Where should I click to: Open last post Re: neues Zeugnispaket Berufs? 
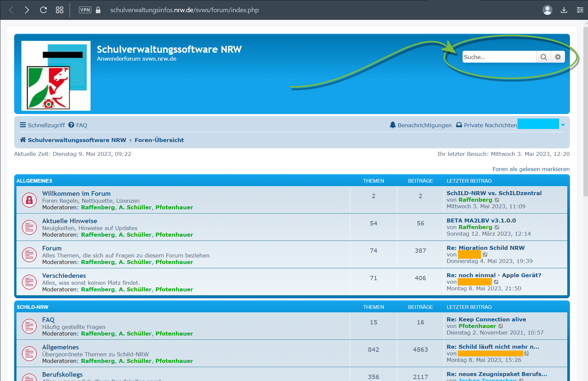[x=497, y=374]
